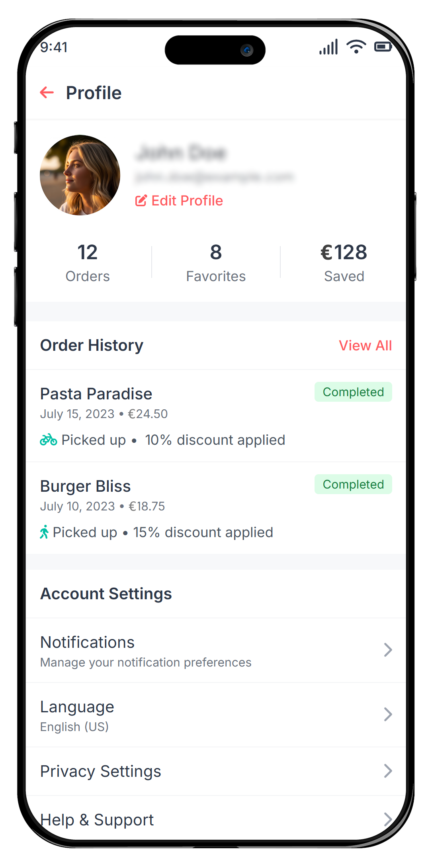Screen dimensions: 428x868
Task: Tap the red back arrow icon
Action: tap(47, 93)
